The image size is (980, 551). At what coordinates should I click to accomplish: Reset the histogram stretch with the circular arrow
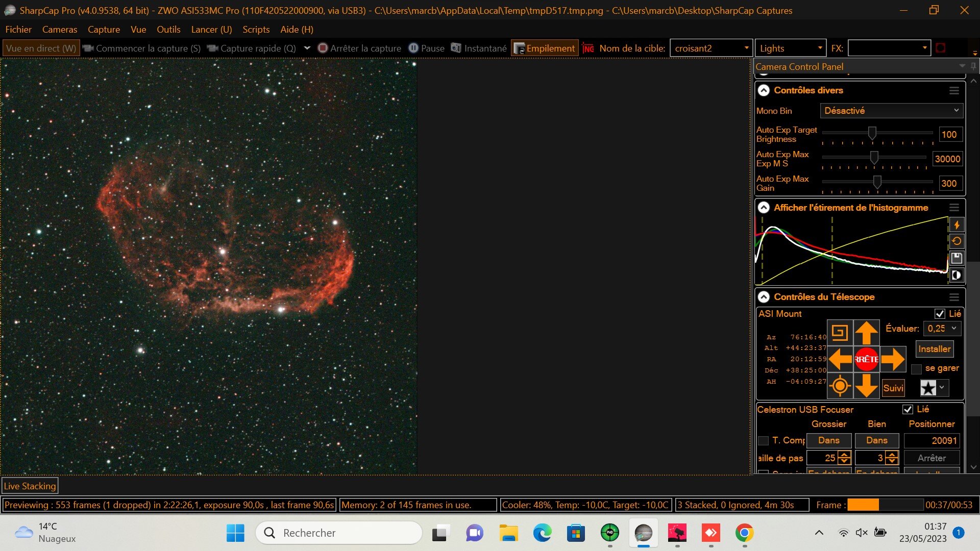click(x=957, y=241)
